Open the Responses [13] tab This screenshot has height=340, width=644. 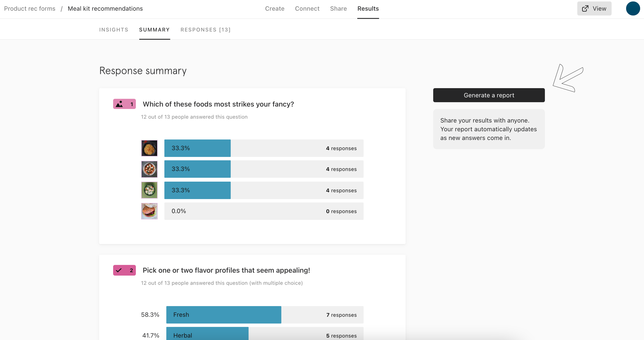[206, 29]
